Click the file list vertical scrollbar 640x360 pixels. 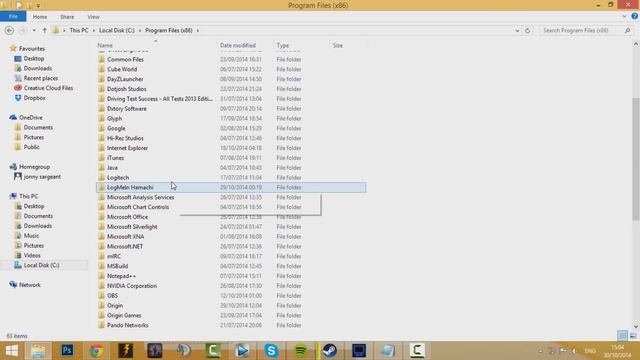click(x=636, y=159)
